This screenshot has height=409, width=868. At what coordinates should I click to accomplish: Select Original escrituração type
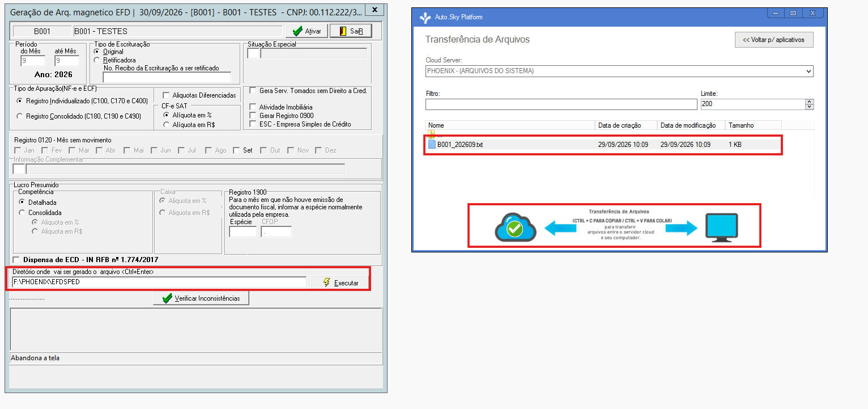97,52
